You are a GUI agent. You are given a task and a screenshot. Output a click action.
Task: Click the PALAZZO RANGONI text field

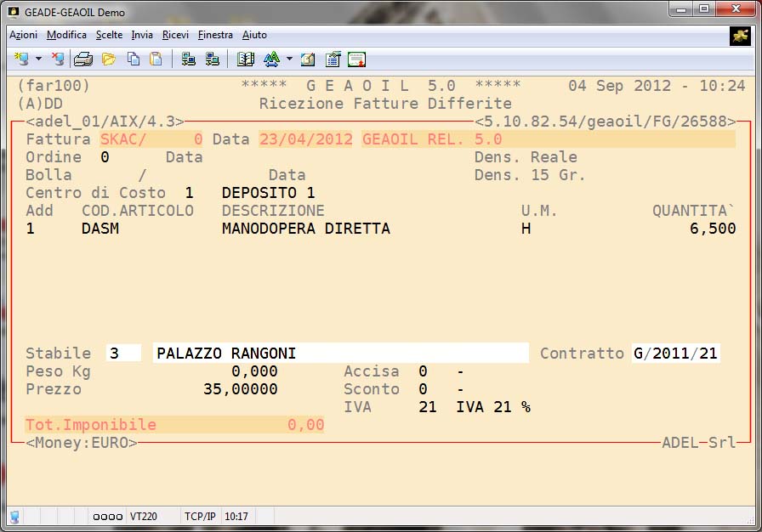(x=340, y=354)
